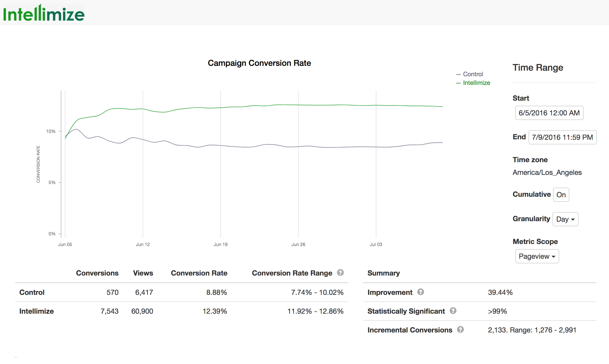The image size is (609, 364).
Task: Click Intellimize conversions value 7,543
Action: [x=110, y=311]
